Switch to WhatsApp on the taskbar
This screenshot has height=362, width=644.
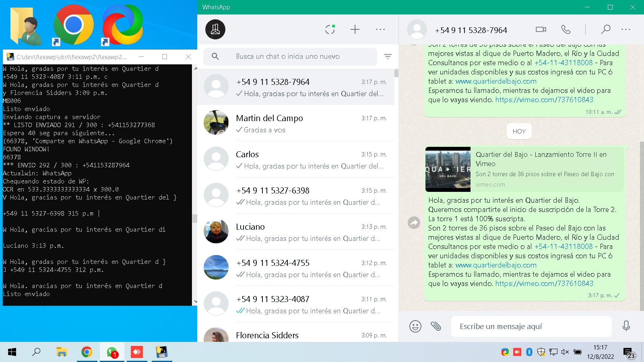[x=112, y=352]
